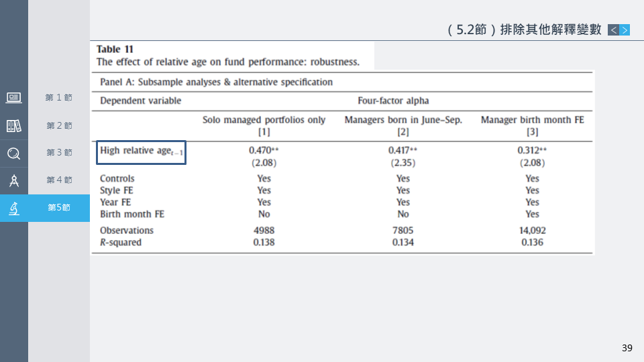644x362 pixels.
Task: Click the Manager birth month FE header
Action: pyautogui.click(x=532, y=120)
